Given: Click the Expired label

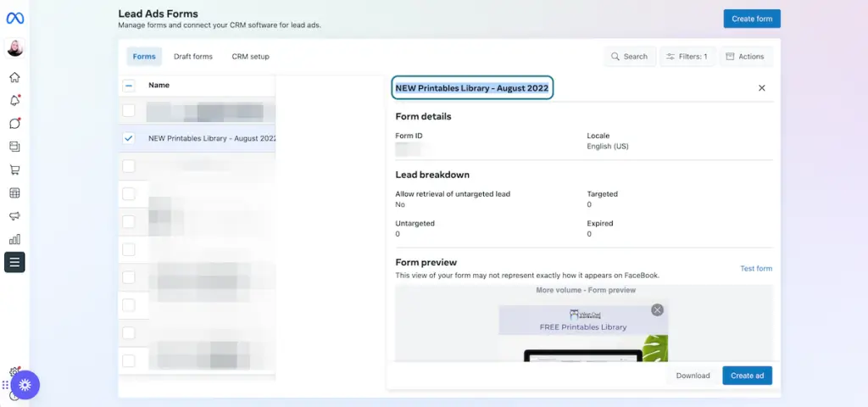Looking at the screenshot, I should 600,224.
